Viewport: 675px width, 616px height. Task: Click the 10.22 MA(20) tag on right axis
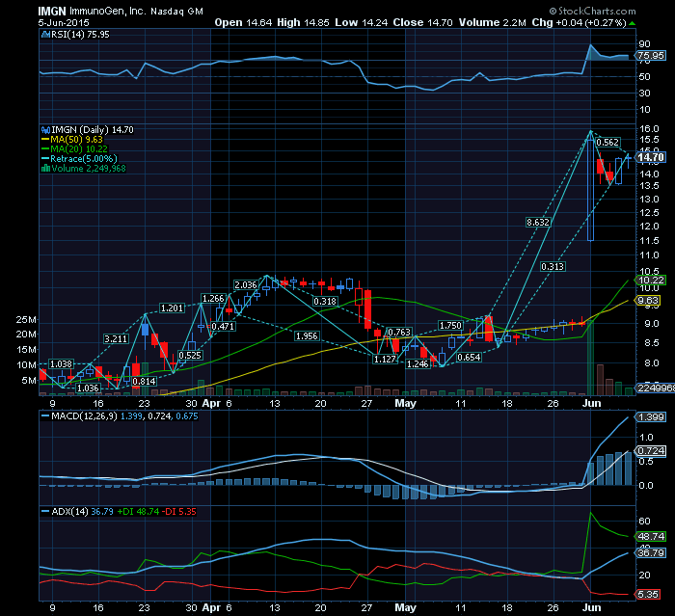click(x=651, y=281)
